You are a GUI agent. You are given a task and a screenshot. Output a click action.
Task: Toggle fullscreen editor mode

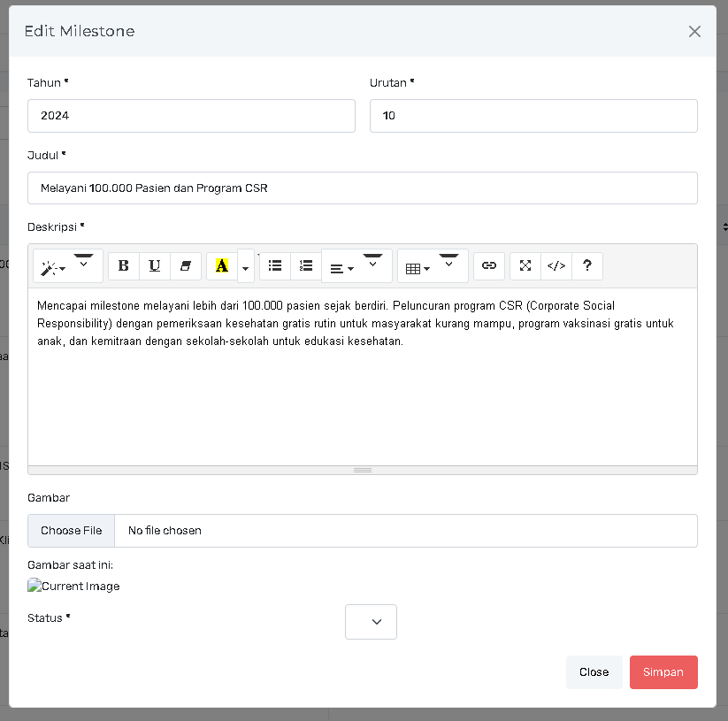tap(525, 266)
